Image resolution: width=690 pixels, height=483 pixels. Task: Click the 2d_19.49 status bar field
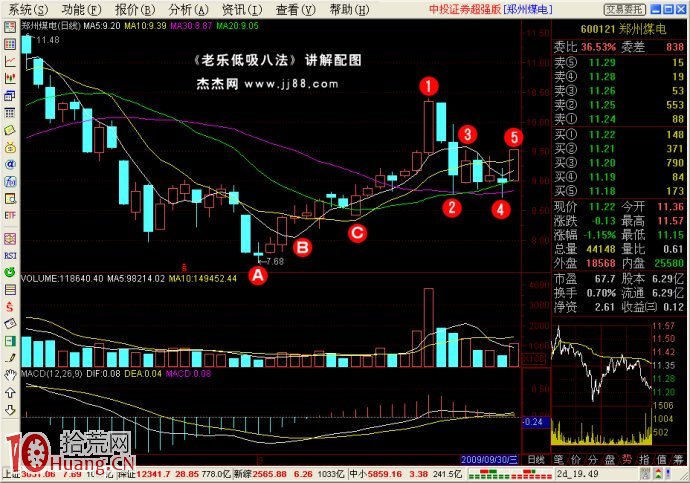(x=577, y=474)
